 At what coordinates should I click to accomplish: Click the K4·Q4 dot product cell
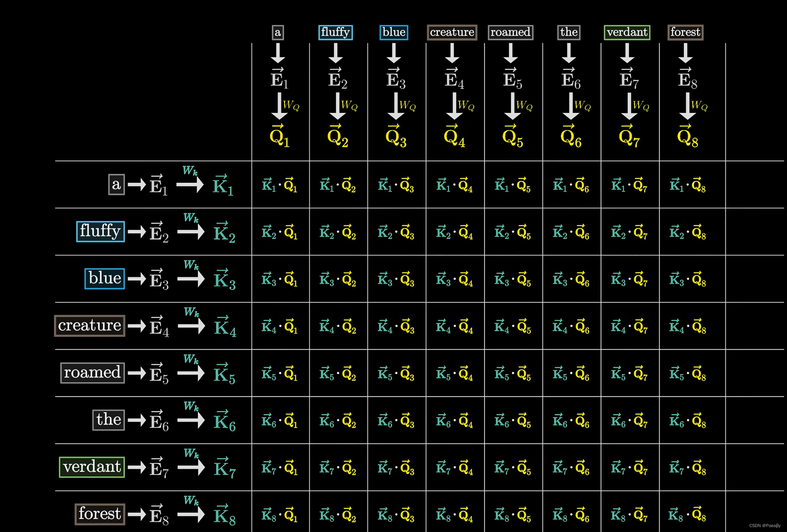454,327
